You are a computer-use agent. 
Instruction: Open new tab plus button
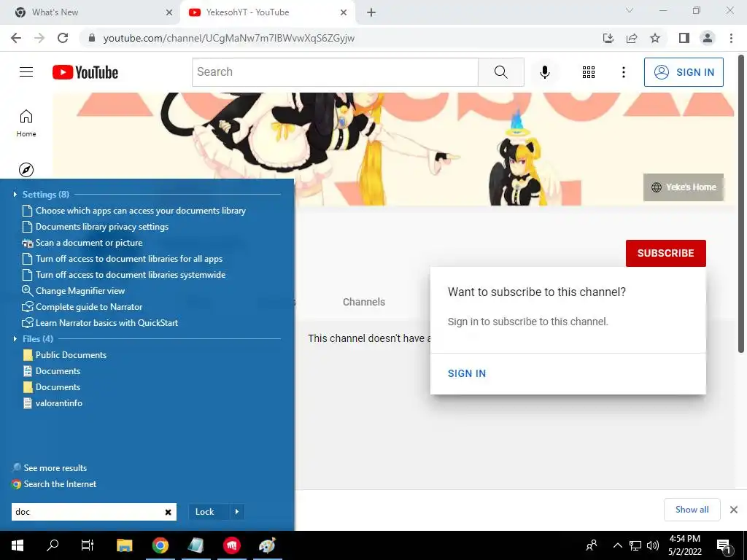(x=371, y=12)
